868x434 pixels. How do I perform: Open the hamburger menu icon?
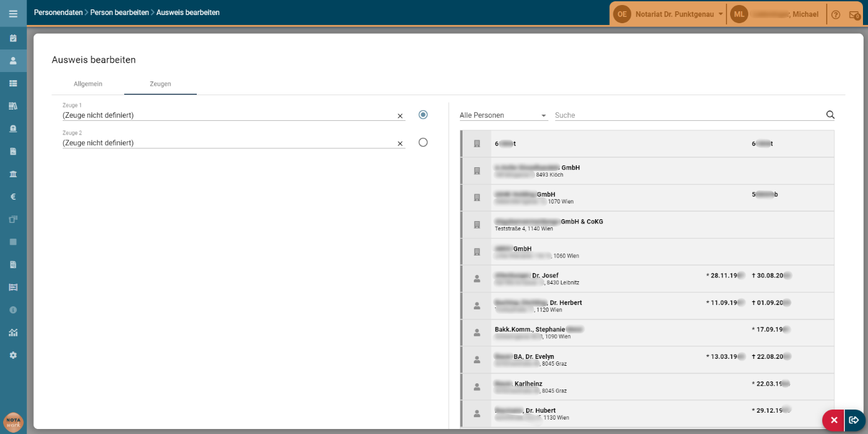(x=13, y=13)
